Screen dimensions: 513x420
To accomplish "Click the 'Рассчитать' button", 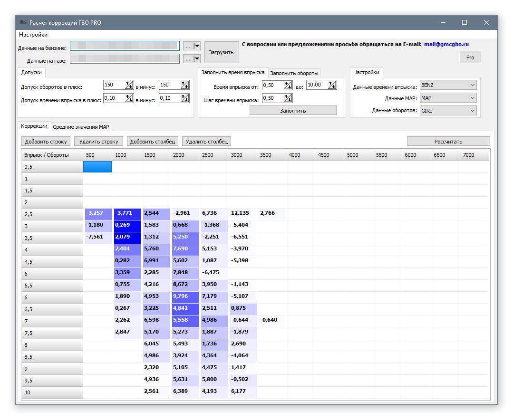I will pyautogui.click(x=448, y=142).
